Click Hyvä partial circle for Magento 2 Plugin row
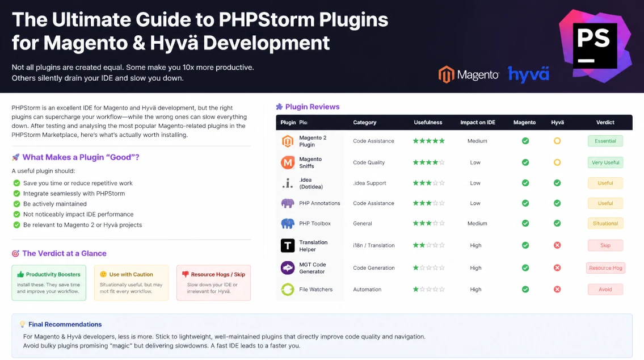Screen dimensions: 644x360 coord(557,141)
